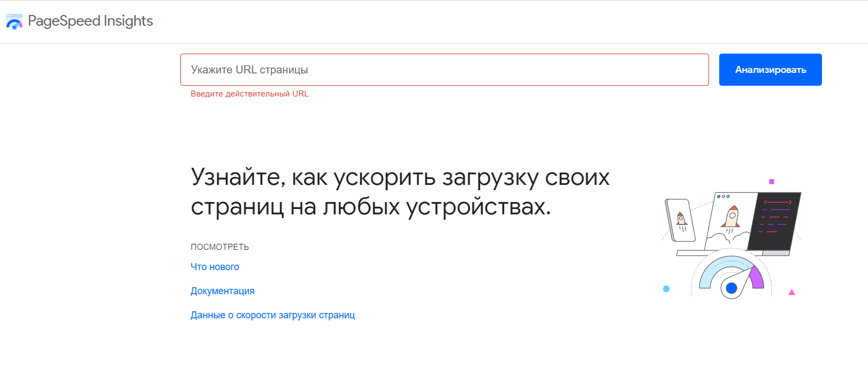Click the "Узнайте, как ускорить загрузку" heading
Screen dimensions: 868x366
[x=400, y=192]
